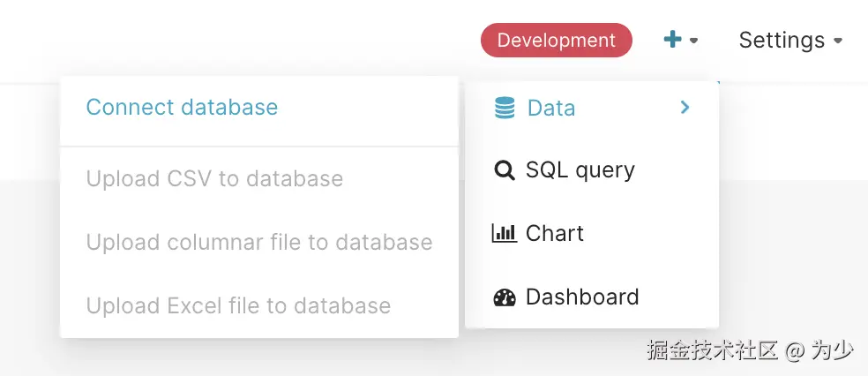Select Upload CSV to database
868x376 pixels.
tap(214, 179)
